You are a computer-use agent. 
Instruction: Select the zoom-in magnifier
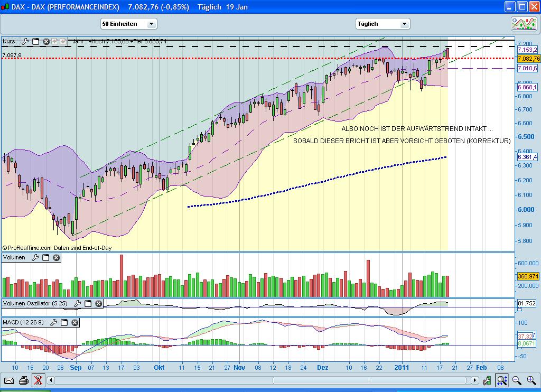pos(531,381)
